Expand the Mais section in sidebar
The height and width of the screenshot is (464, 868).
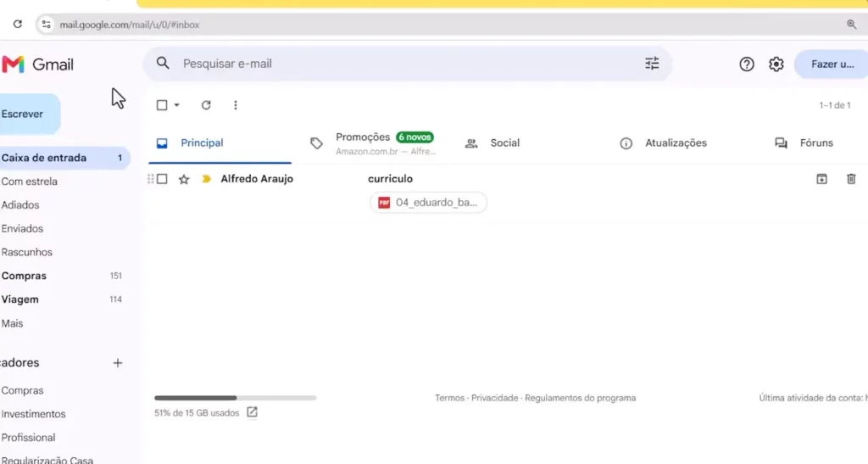pyautogui.click(x=12, y=323)
